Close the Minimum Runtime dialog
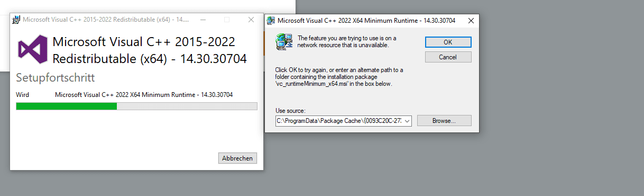The height and width of the screenshot is (196, 644). (x=470, y=21)
